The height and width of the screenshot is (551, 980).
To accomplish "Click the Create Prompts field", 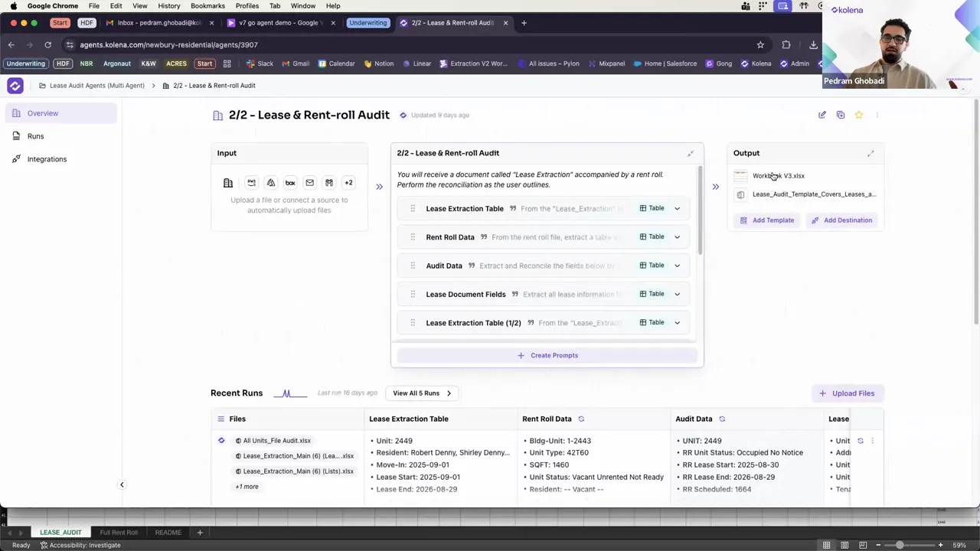I will [547, 354].
